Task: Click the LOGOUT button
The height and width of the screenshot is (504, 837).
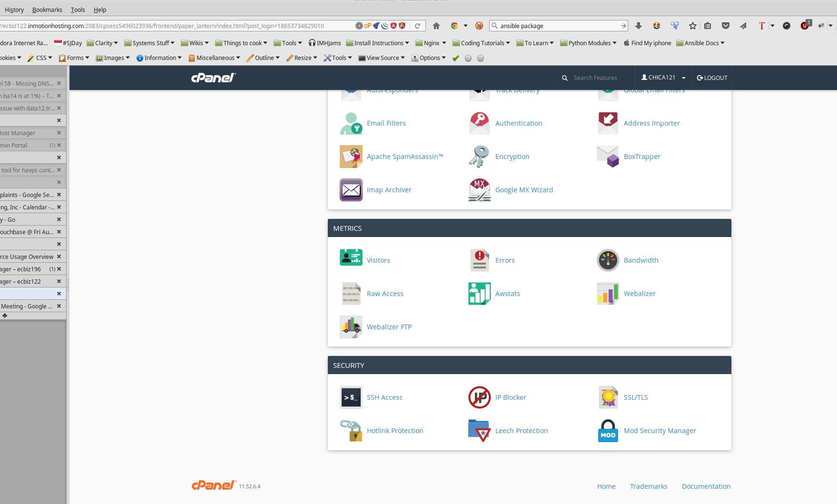Action: coord(712,78)
